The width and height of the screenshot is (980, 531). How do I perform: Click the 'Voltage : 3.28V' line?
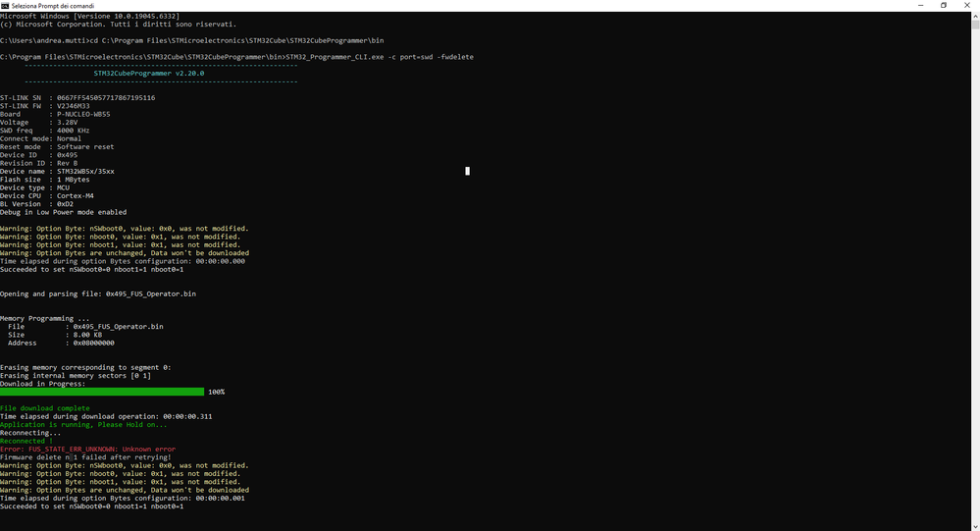39,122
